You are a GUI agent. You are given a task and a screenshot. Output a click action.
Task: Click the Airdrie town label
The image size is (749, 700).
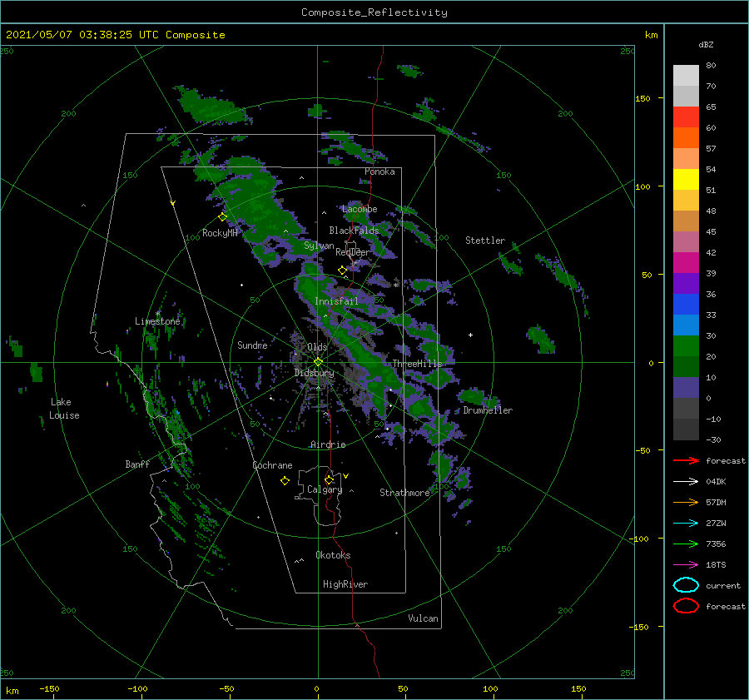328,444
